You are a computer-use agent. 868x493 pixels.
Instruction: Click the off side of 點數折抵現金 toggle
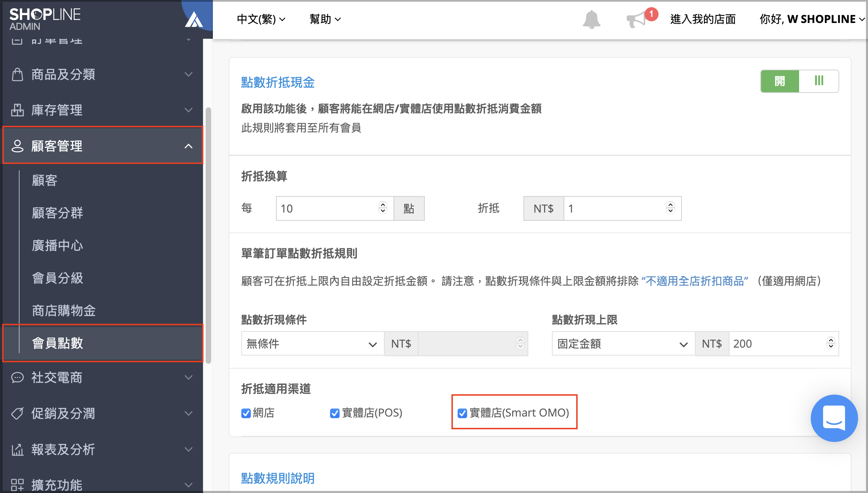click(819, 81)
